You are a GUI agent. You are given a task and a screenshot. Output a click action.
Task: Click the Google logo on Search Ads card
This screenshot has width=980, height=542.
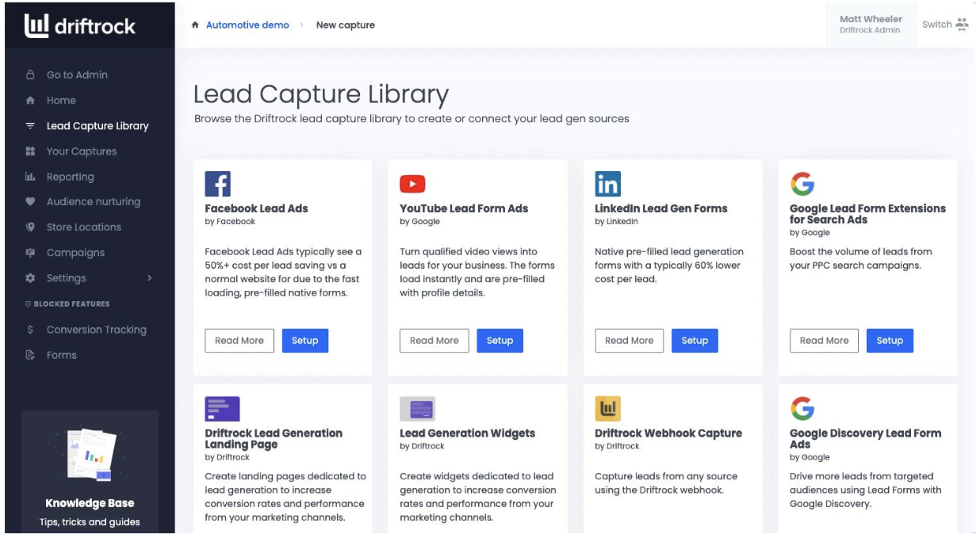point(802,184)
